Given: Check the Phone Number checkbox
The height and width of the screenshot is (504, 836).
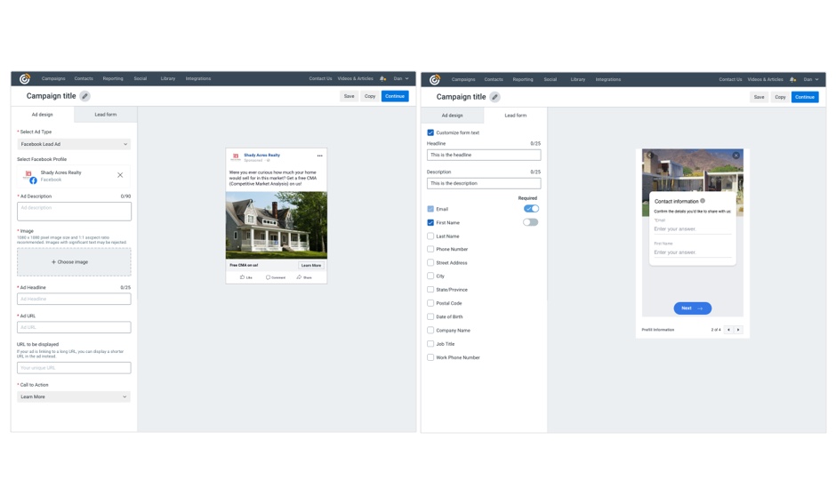Looking at the screenshot, I should coord(430,249).
